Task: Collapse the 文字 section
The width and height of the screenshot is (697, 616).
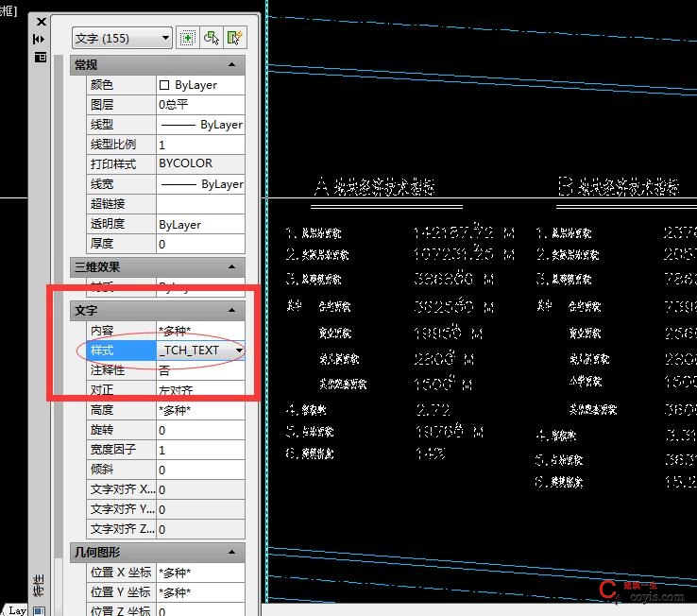Action: (x=231, y=310)
